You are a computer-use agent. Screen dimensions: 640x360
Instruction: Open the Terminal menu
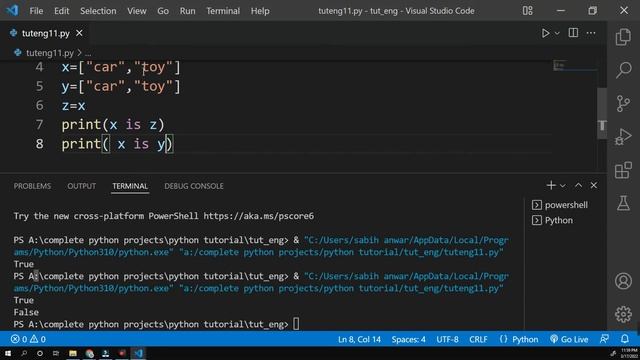coord(223,11)
